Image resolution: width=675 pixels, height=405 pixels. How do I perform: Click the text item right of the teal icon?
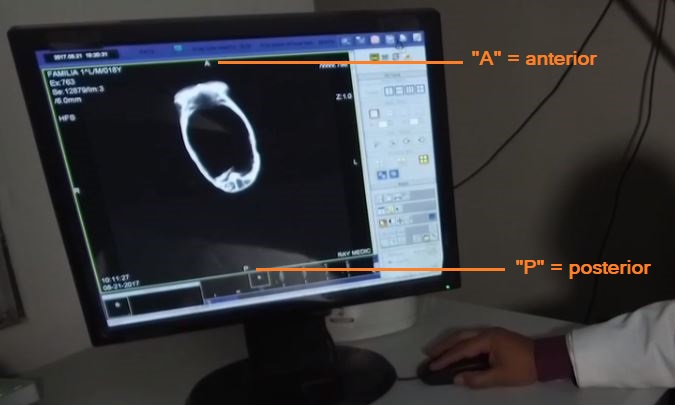(x=215, y=47)
